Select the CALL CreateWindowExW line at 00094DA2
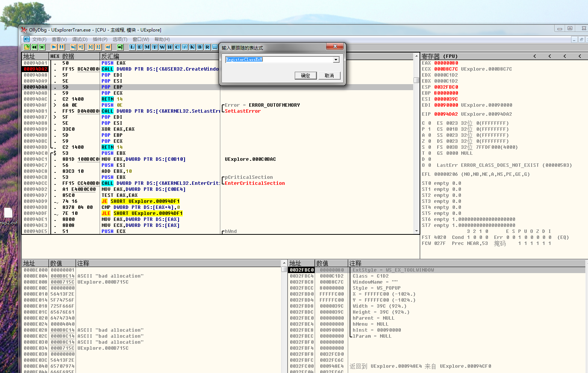The width and height of the screenshot is (588, 373). pos(150,69)
